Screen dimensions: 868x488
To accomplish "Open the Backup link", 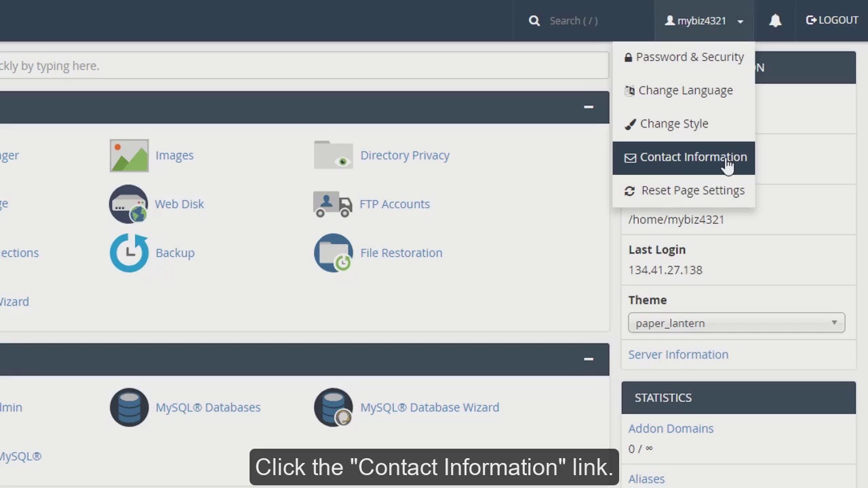I will click(175, 253).
